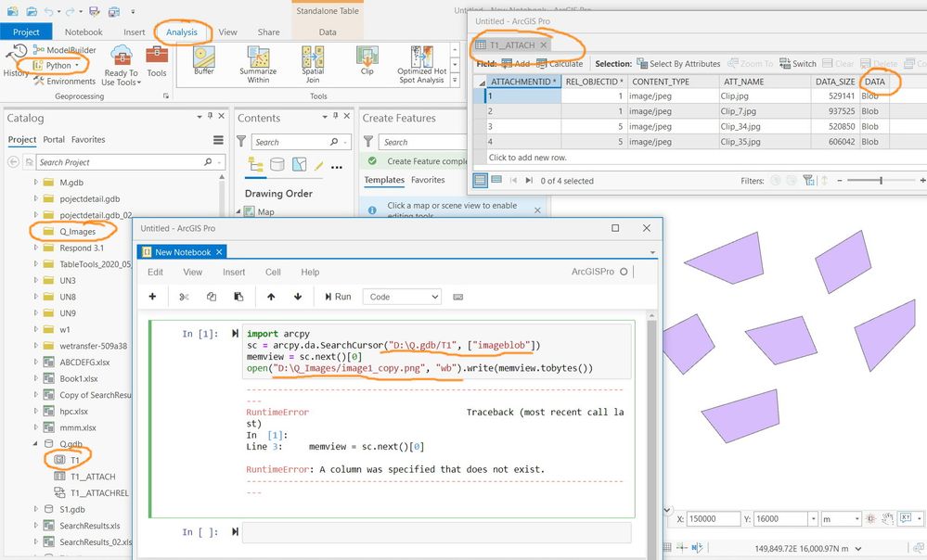
Task: Open the Spatial Join tool
Action: point(313,64)
